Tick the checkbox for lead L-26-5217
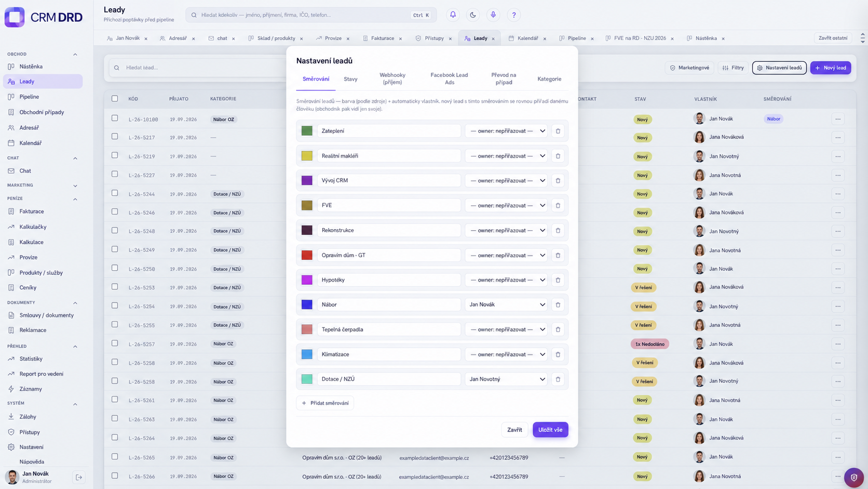The width and height of the screenshot is (868, 489). click(x=115, y=137)
